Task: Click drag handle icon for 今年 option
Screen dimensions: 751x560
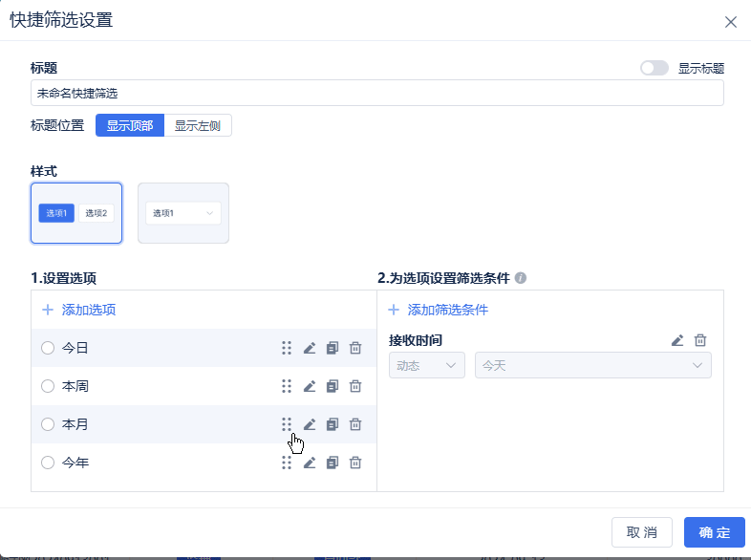Action: coord(287,463)
